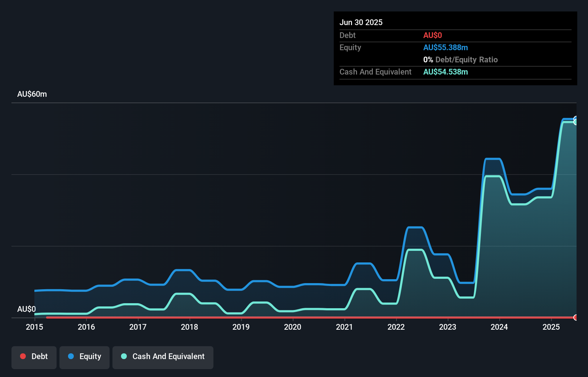588x377 pixels.
Task: Expand the Jun 30 2025 tooltip header
Action: (x=361, y=22)
